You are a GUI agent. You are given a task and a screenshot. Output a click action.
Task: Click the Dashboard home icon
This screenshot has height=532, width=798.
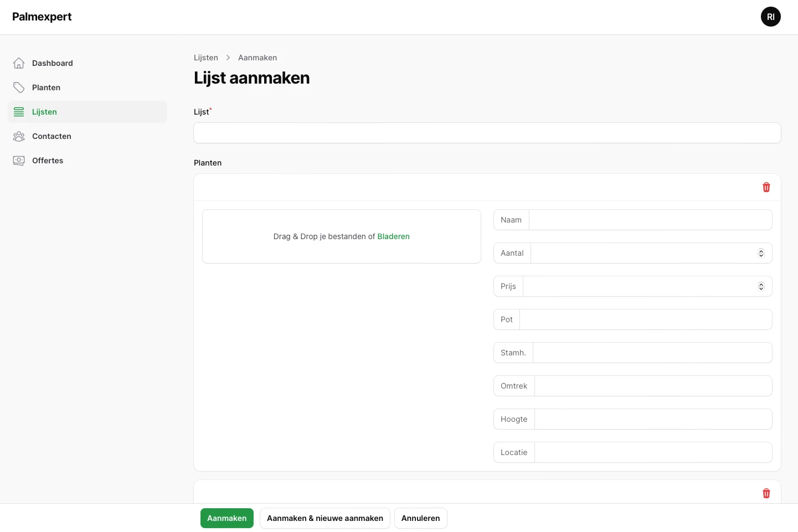pyautogui.click(x=19, y=63)
